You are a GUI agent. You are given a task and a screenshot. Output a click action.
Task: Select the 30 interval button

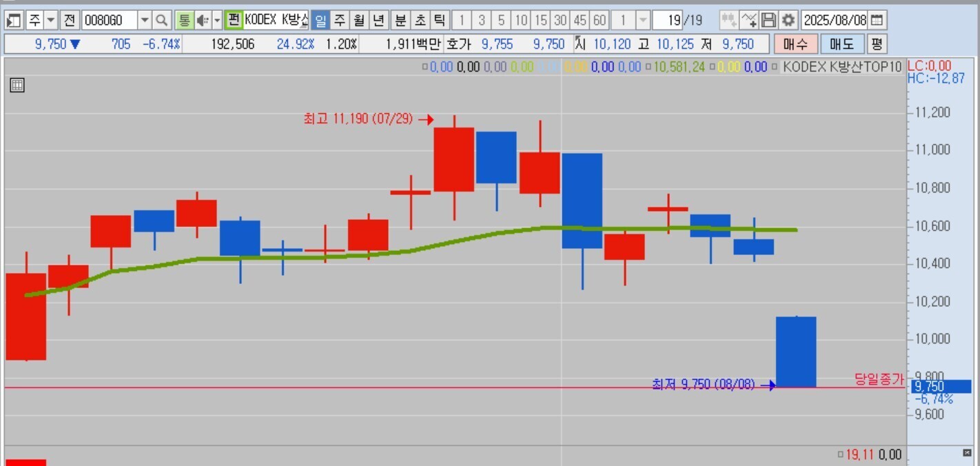560,20
